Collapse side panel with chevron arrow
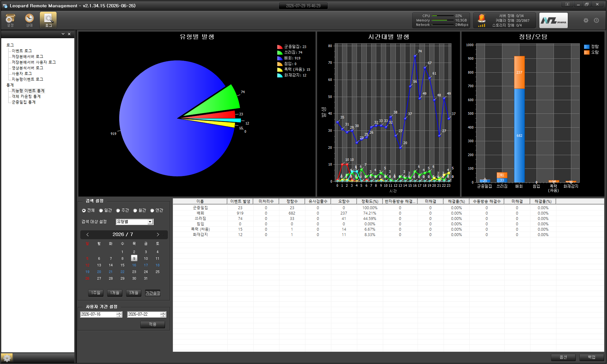 pos(63,34)
